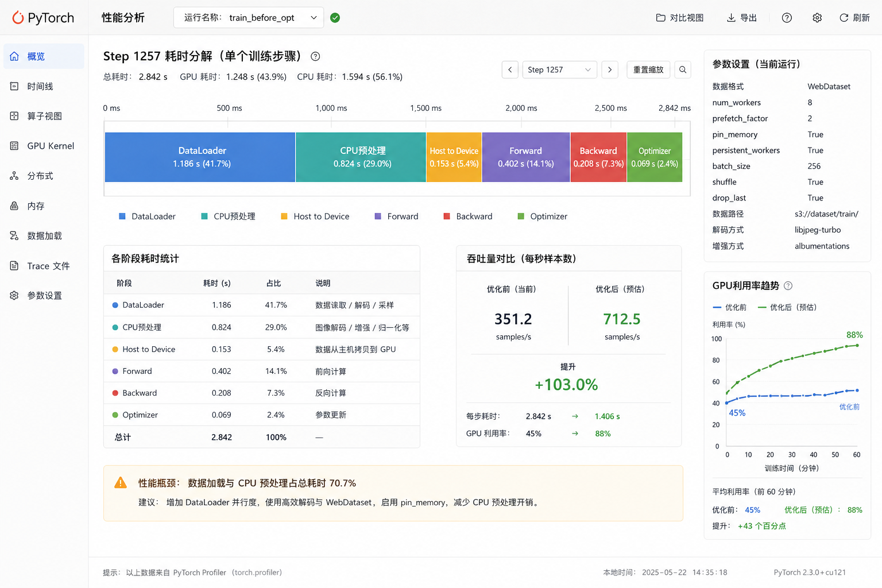Switch to the 算子视图 page
Screen dimensions: 882x588
coord(44,116)
